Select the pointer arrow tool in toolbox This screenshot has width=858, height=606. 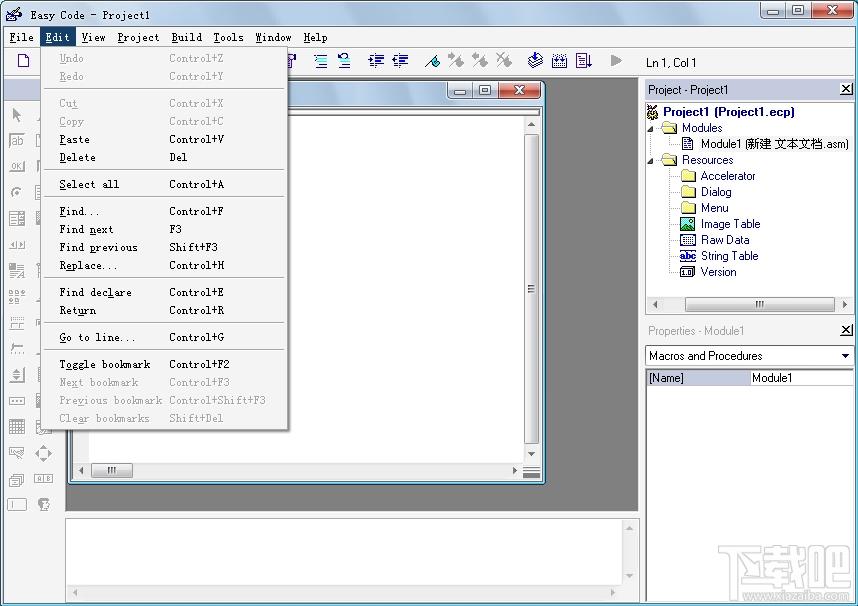coord(17,115)
